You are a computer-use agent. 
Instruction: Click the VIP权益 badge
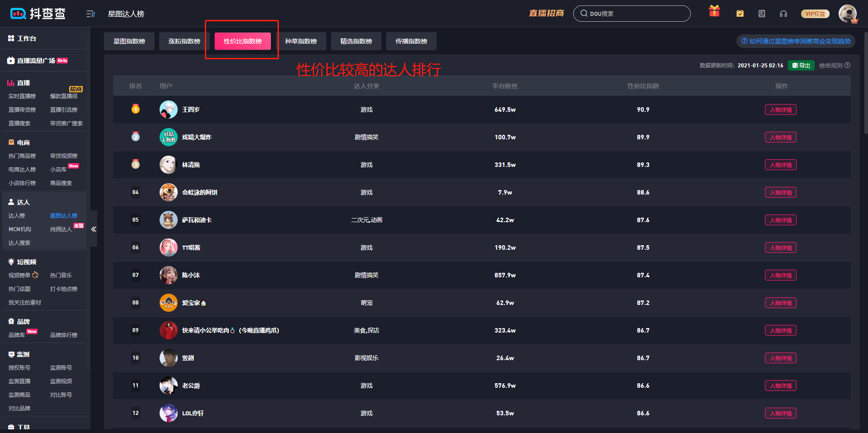click(815, 14)
